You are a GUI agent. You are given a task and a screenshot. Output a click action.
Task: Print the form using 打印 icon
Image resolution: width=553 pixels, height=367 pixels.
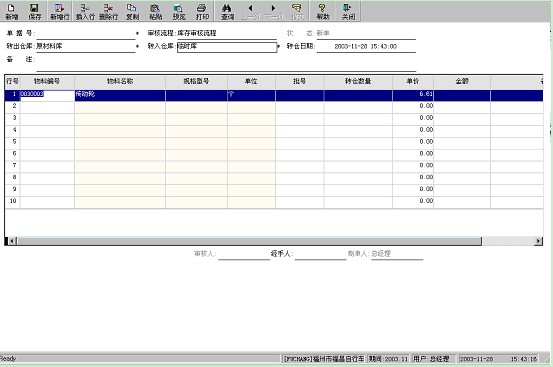[202, 11]
